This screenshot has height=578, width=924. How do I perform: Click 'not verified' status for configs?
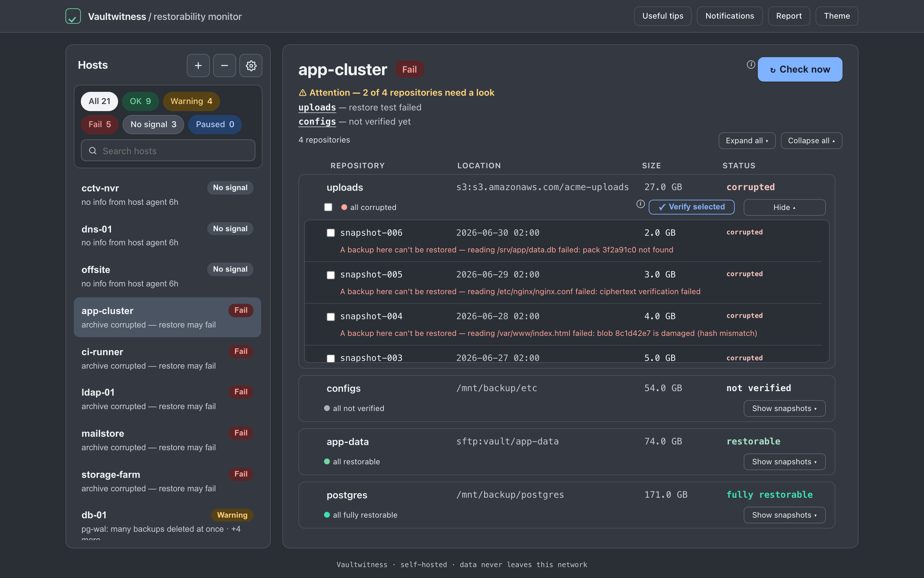coord(758,388)
